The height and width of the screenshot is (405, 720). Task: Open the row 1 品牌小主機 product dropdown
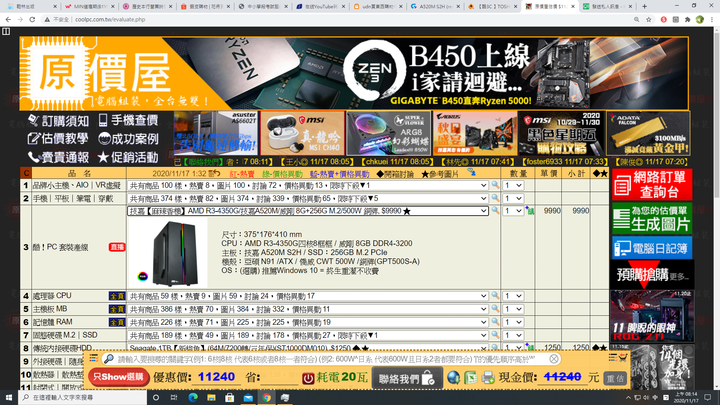[x=307, y=185]
